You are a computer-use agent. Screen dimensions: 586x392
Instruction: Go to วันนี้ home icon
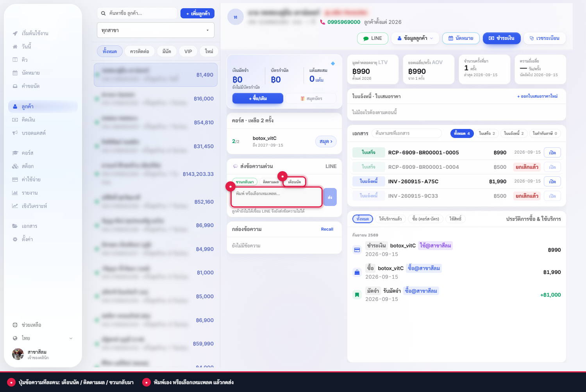point(15,47)
